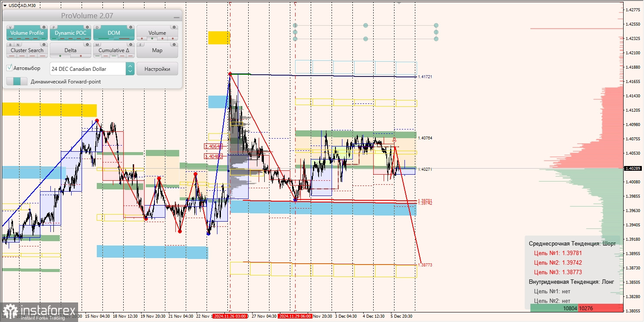Select green dot segment under Volume

(152, 39)
